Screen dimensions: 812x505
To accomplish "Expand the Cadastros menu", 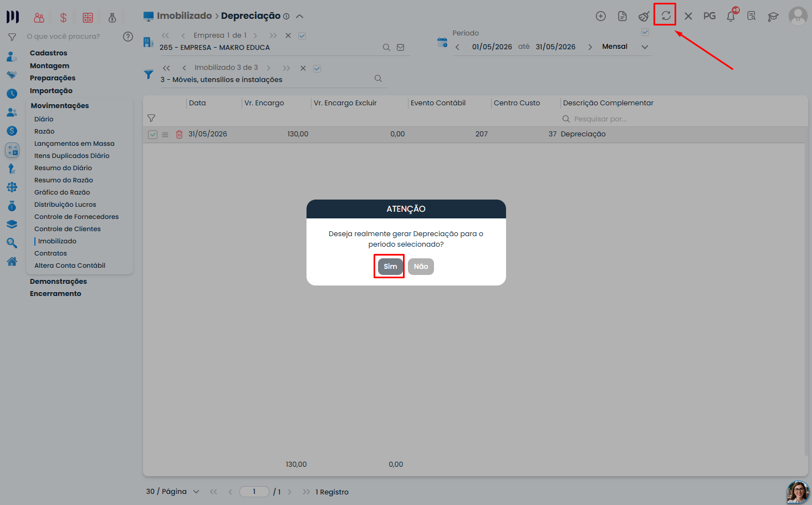I will 49,53.
